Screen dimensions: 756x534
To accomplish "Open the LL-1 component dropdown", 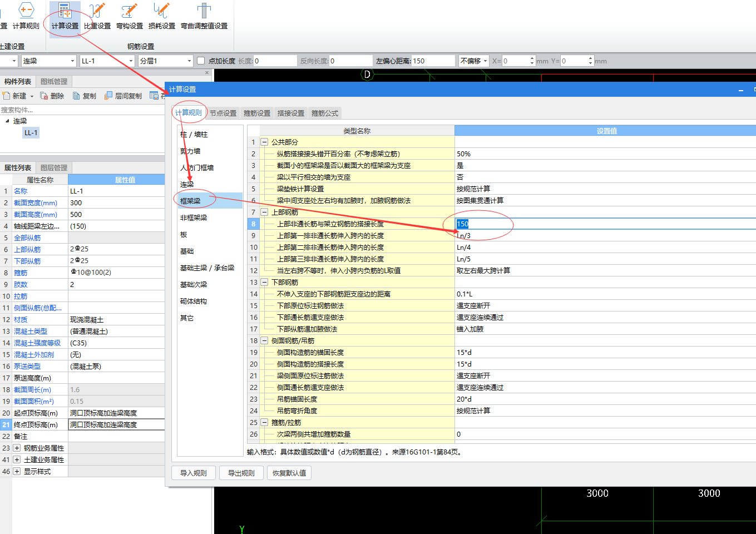I will [131, 61].
